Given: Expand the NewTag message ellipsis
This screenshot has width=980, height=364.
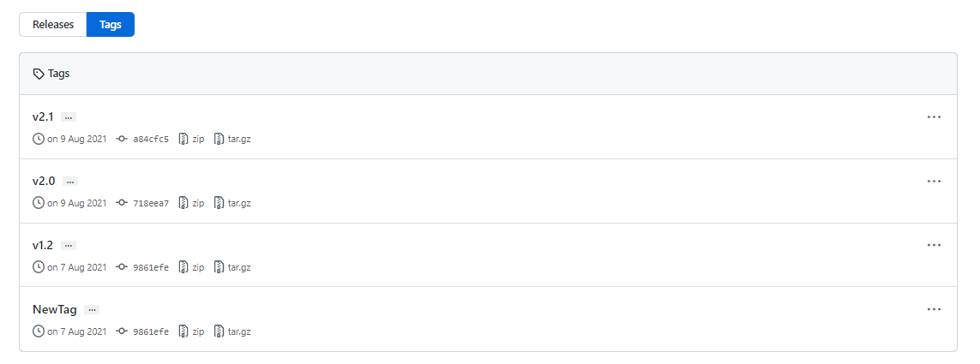Looking at the screenshot, I should [x=92, y=310].
